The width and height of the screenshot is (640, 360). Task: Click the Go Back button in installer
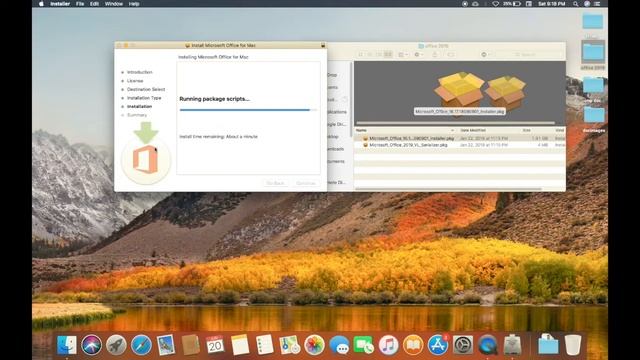275,183
